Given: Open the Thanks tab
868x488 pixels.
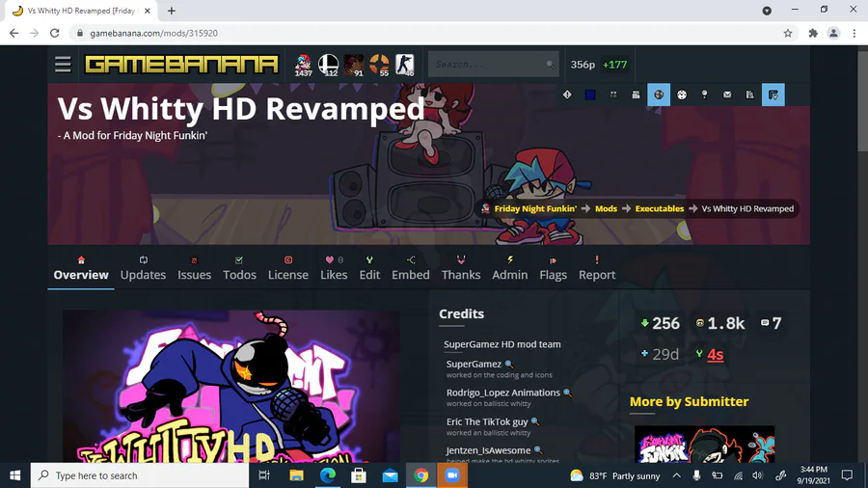Looking at the screenshot, I should click(x=461, y=268).
